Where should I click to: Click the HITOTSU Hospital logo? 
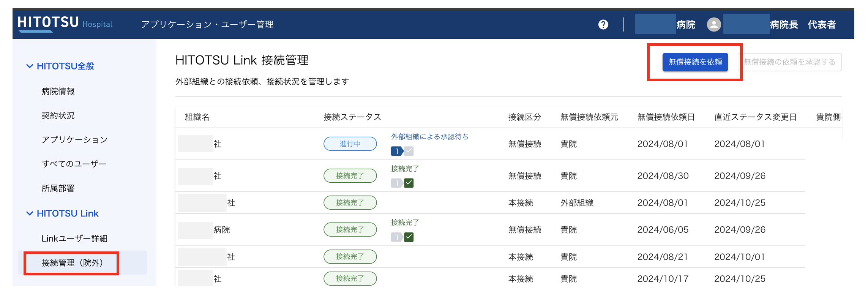[x=65, y=24]
